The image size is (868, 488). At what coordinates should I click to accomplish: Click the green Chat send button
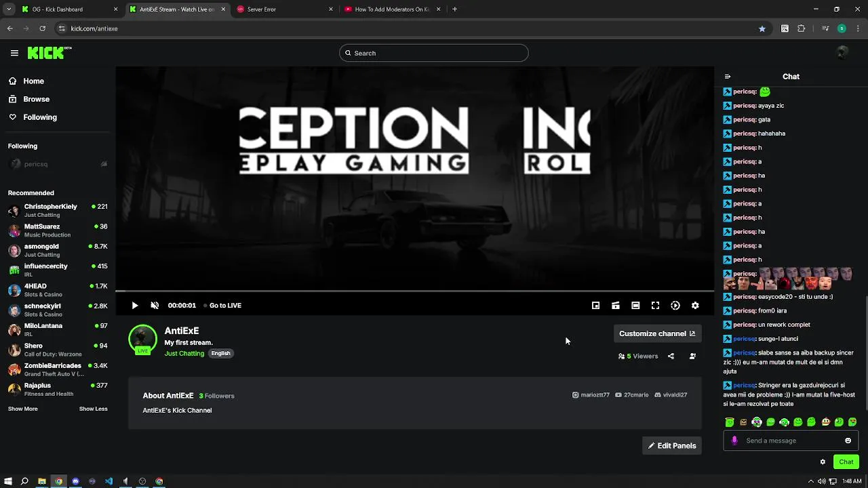click(846, 462)
